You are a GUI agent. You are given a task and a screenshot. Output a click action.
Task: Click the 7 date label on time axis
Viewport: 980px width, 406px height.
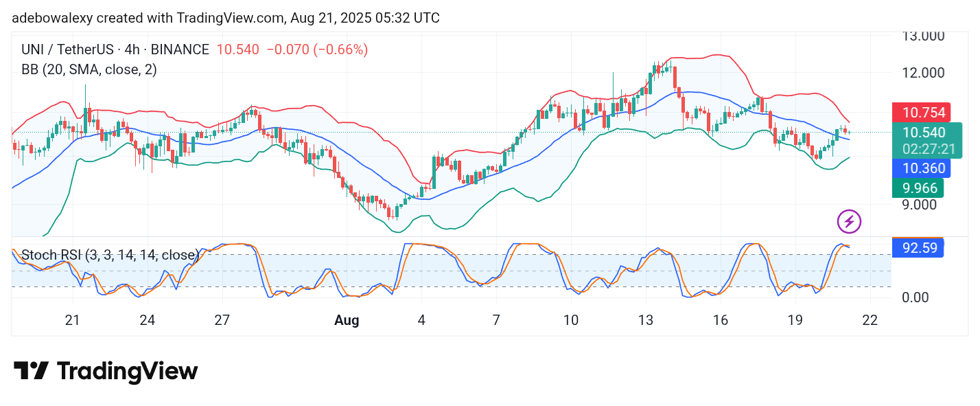pos(495,319)
